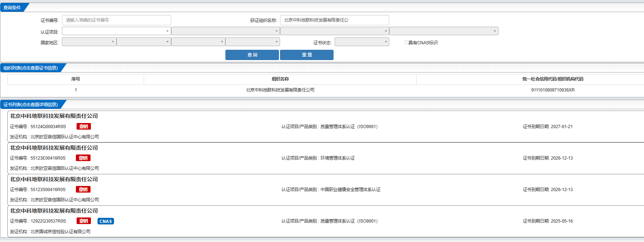Viewport: 644px width, 242px height.
Task: Click row number 1 in organization list
Action: click(x=76, y=90)
